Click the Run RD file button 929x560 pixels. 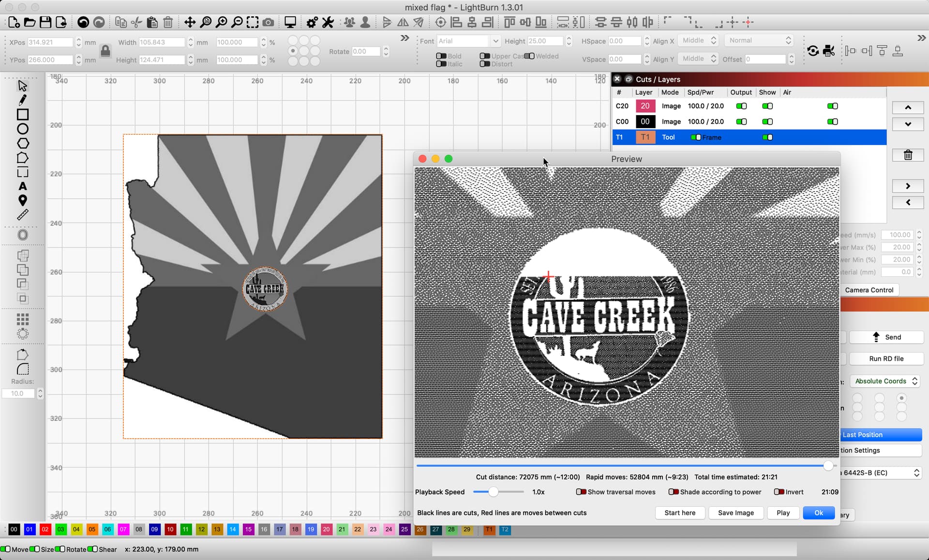886,359
